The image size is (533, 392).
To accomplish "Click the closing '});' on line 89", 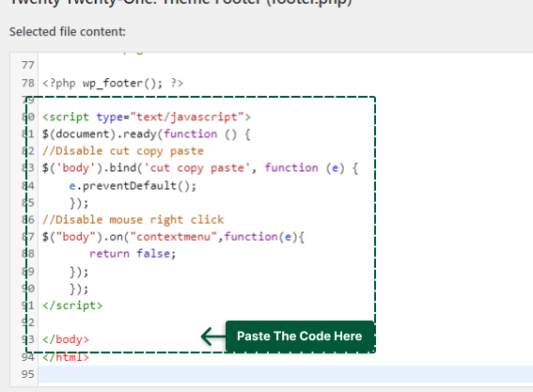I will (79, 272).
